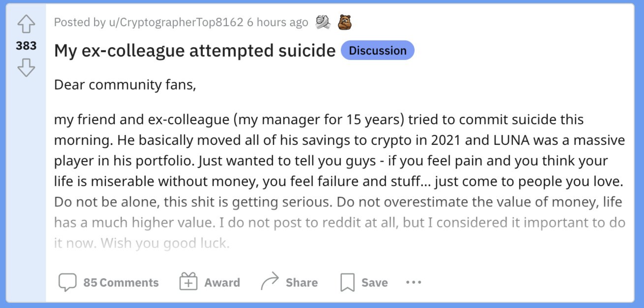The image size is (644, 308).
Task: Click the 85 Comments label
Action: 121,283
